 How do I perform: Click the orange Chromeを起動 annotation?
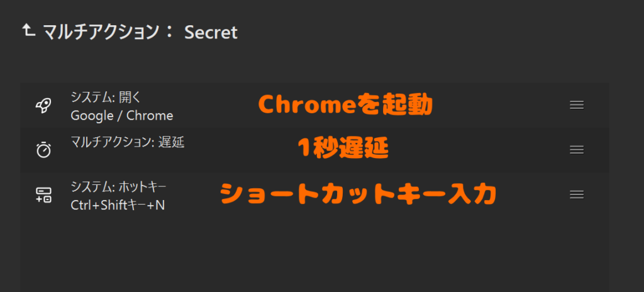345,106
